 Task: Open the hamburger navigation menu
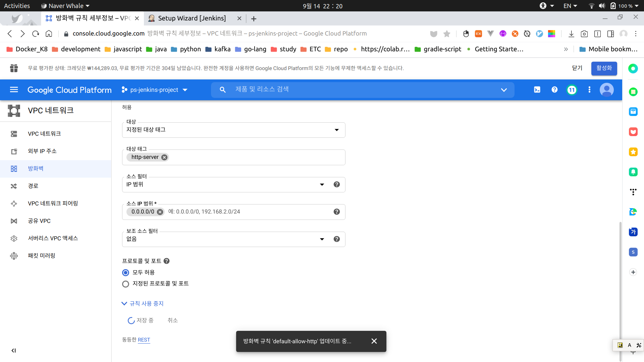(14, 90)
